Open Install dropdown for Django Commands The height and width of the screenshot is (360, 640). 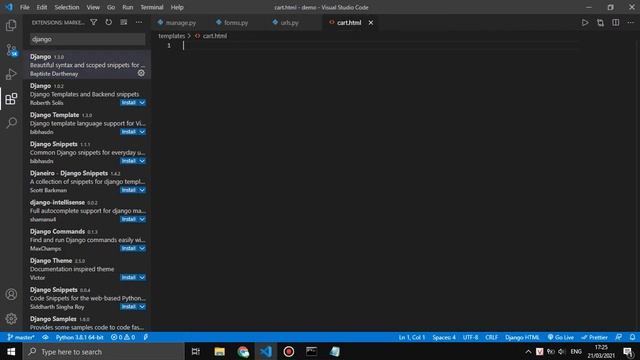pyautogui.click(x=142, y=248)
